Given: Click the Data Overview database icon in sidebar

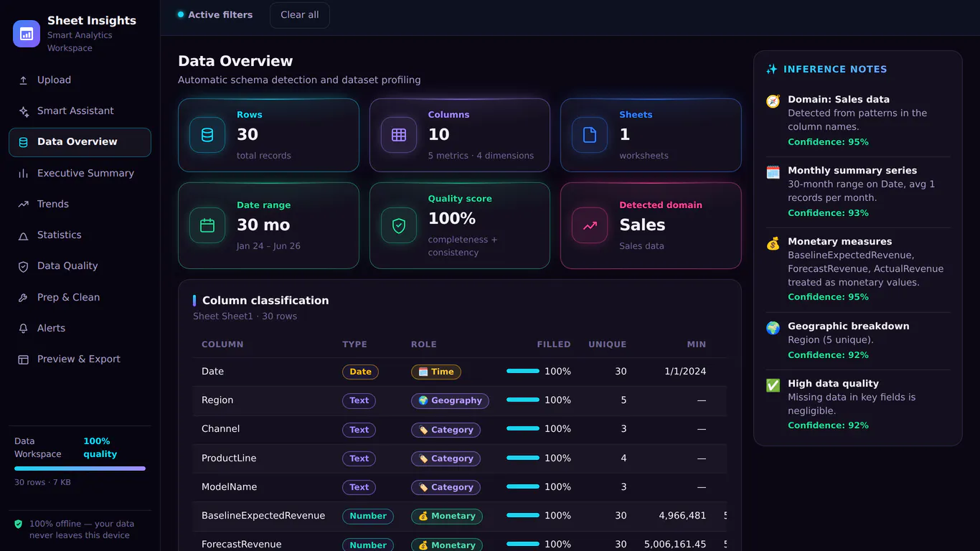Looking at the screenshot, I should [23, 142].
